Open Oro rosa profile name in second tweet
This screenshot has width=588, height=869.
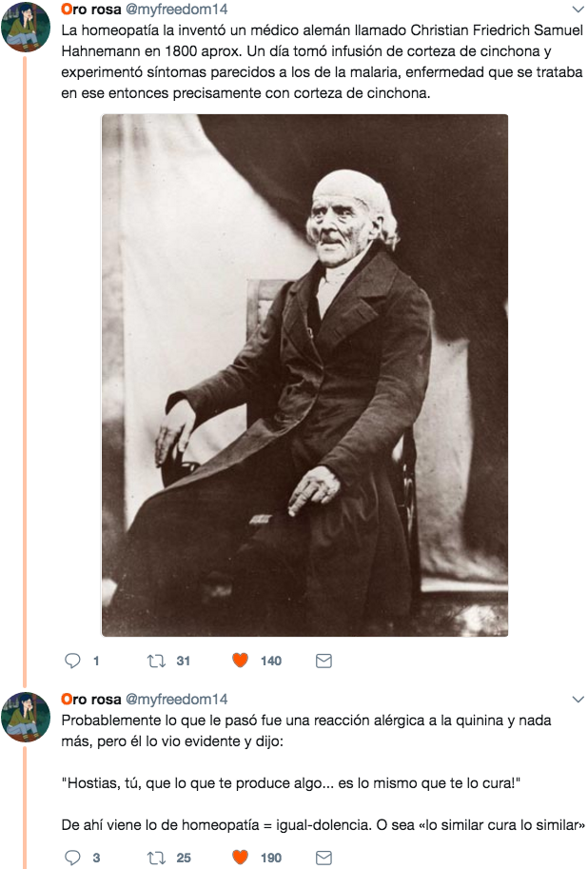[x=91, y=700]
